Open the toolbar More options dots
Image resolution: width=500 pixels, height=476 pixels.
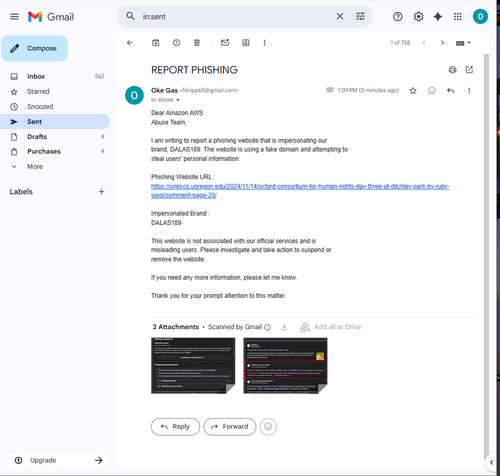coord(264,43)
